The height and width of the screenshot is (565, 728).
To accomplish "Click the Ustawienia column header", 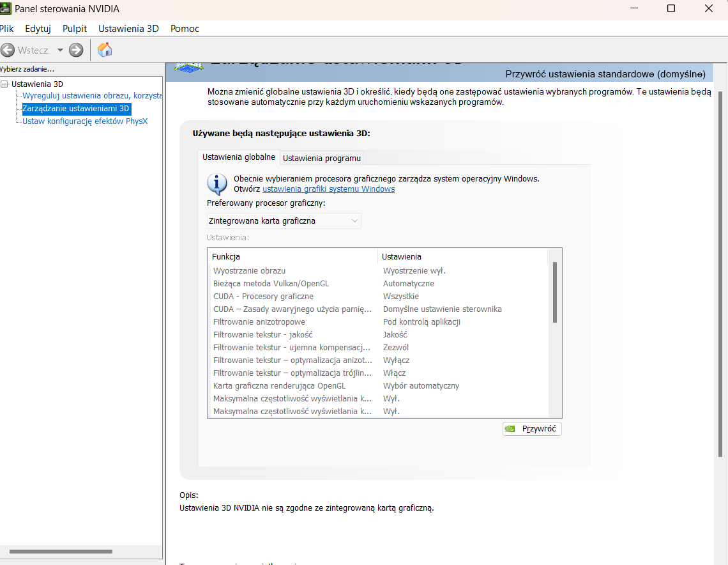I will 463,256.
